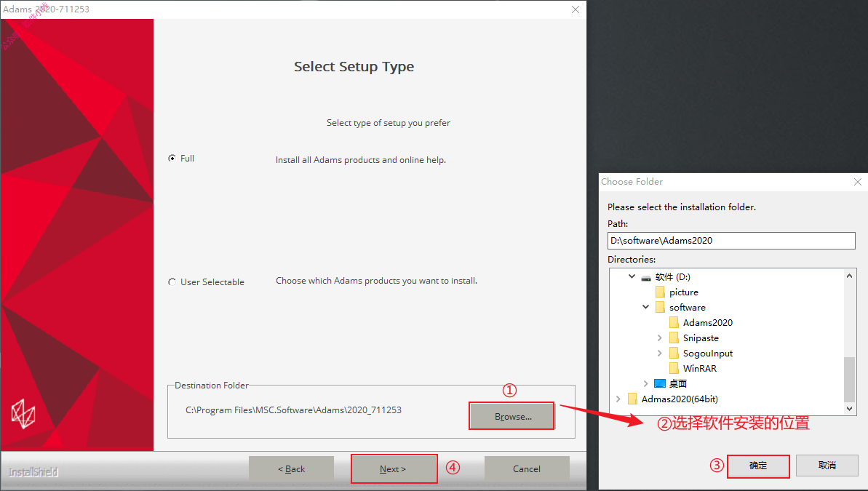Select the 软件 (D:) drive icon
Screen dimensions: 868x491
coord(646,277)
